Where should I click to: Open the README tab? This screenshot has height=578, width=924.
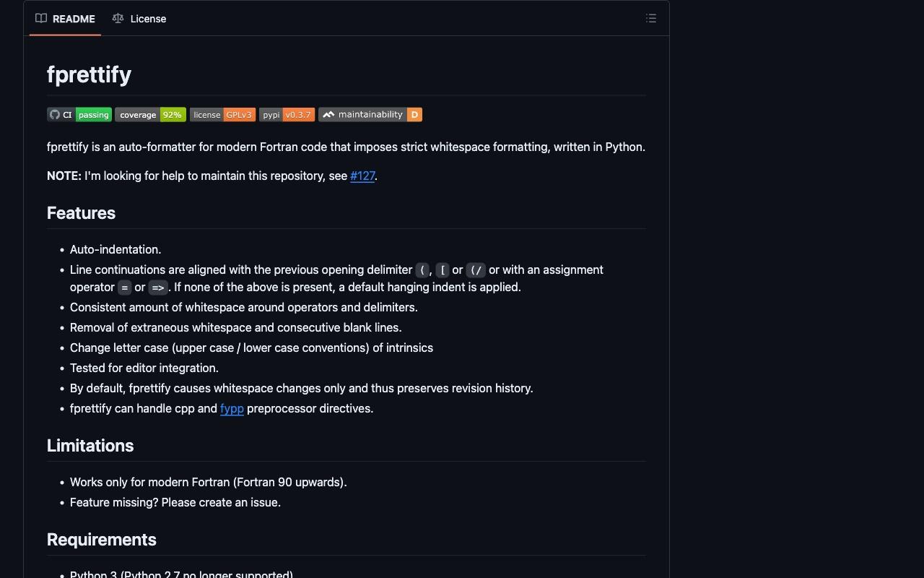point(65,19)
